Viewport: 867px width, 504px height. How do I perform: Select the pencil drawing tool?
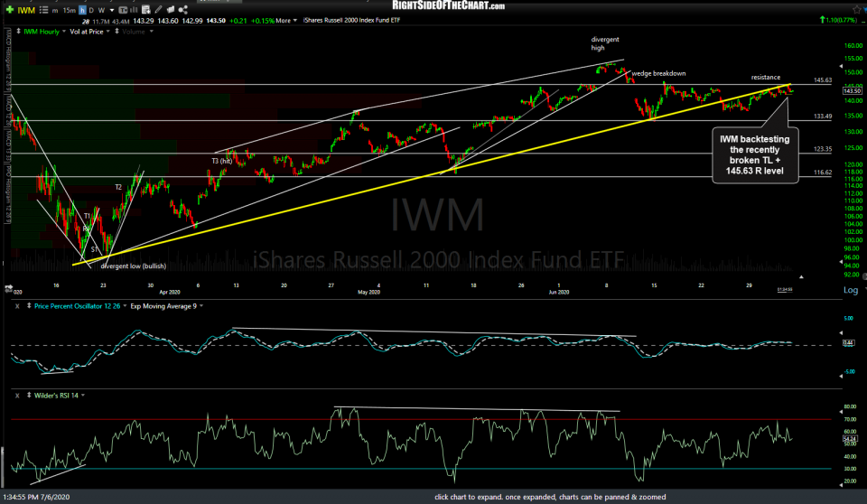(159, 10)
